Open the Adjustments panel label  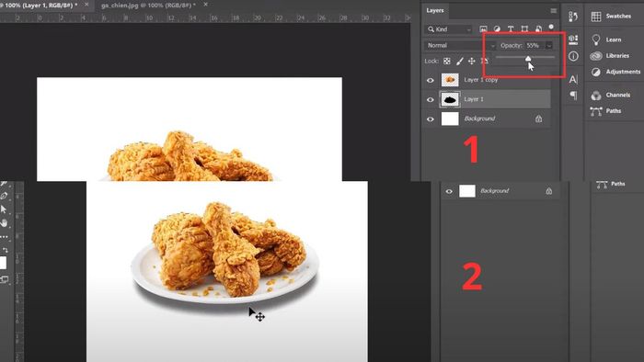tap(624, 72)
